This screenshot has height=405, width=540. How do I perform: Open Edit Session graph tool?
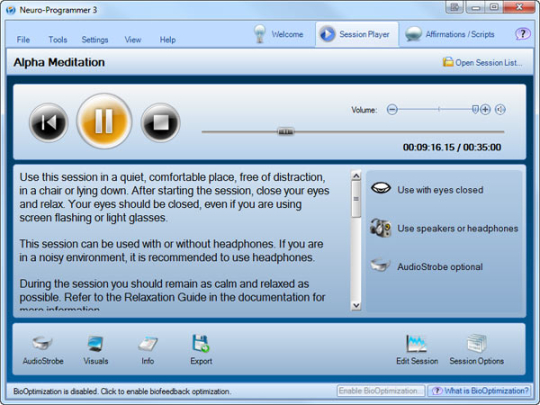click(417, 350)
